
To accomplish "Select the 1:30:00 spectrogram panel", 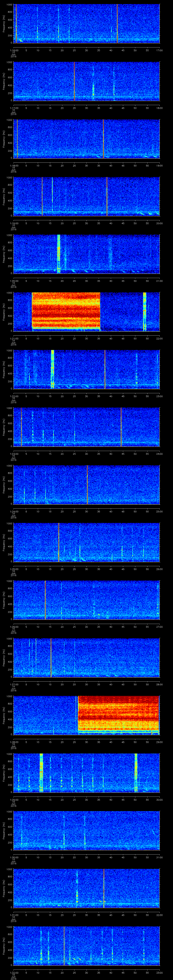I will coord(86,831).
